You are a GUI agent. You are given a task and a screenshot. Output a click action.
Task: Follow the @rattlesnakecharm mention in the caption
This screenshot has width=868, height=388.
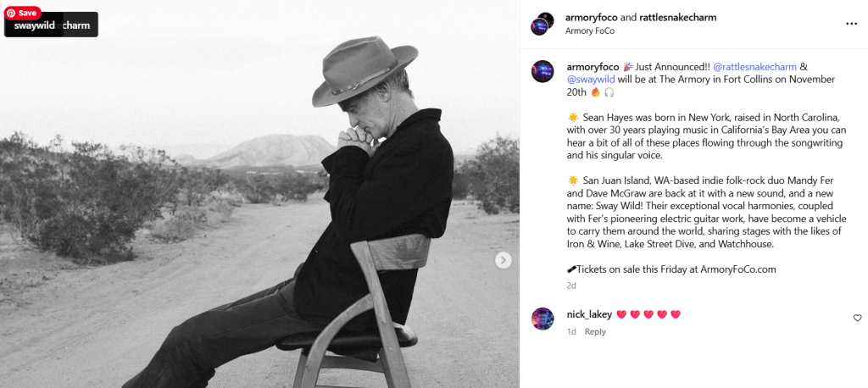(754, 66)
